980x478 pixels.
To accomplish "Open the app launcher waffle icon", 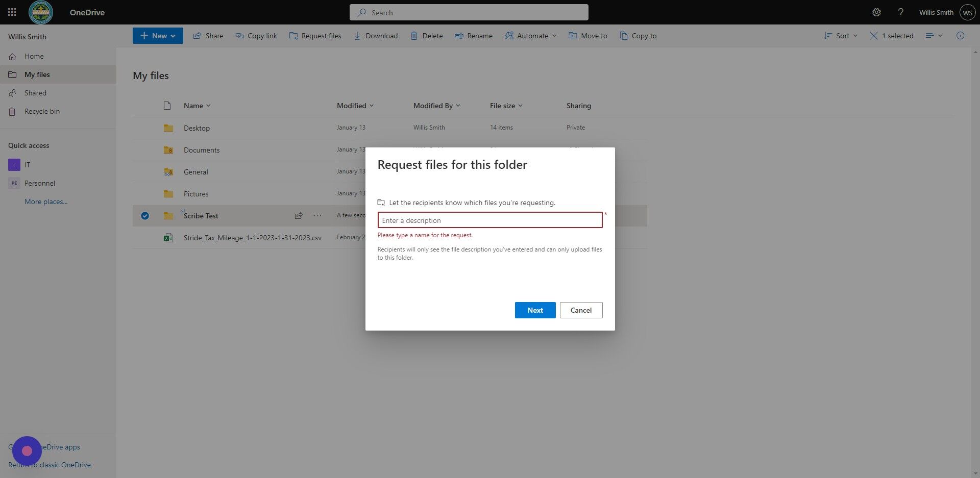I will pyautogui.click(x=12, y=12).
